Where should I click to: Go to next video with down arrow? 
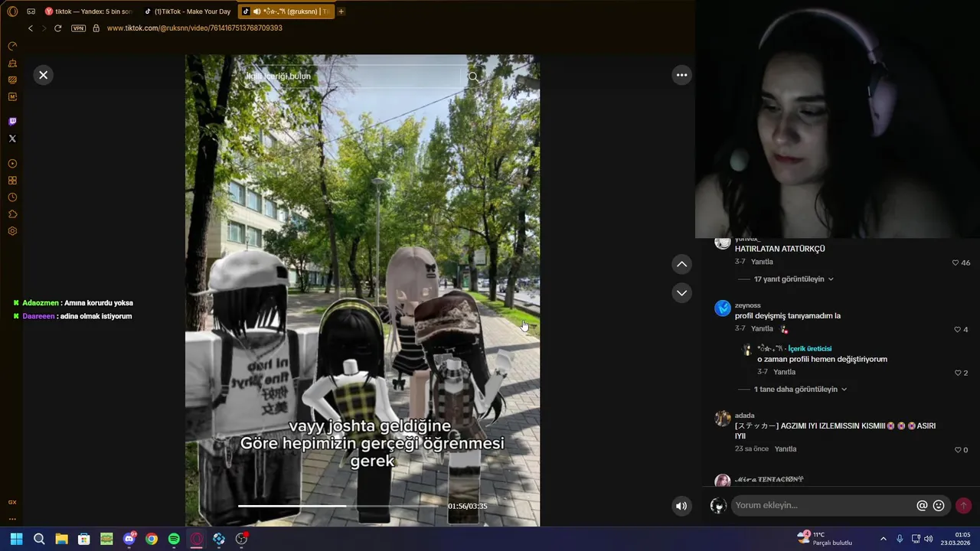click(681, 293)
